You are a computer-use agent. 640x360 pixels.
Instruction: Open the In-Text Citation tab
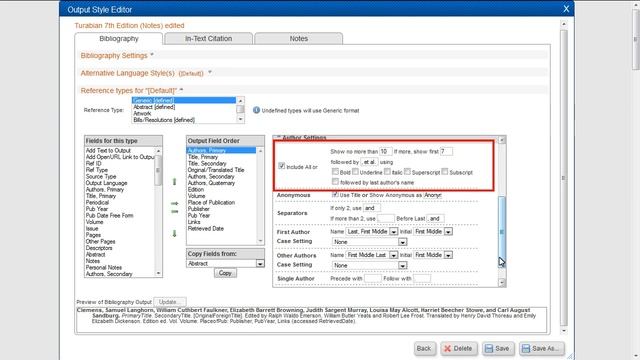pyautogui.click(x=208, y=38)
